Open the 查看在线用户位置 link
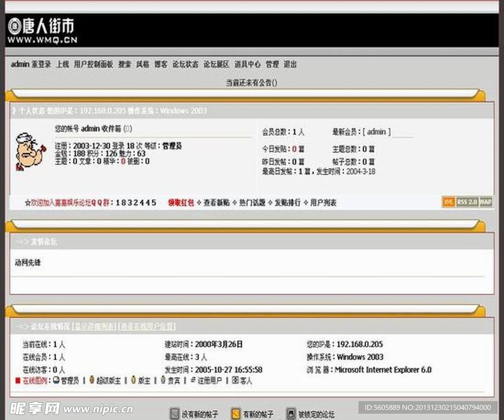 [x=147, y=326]
